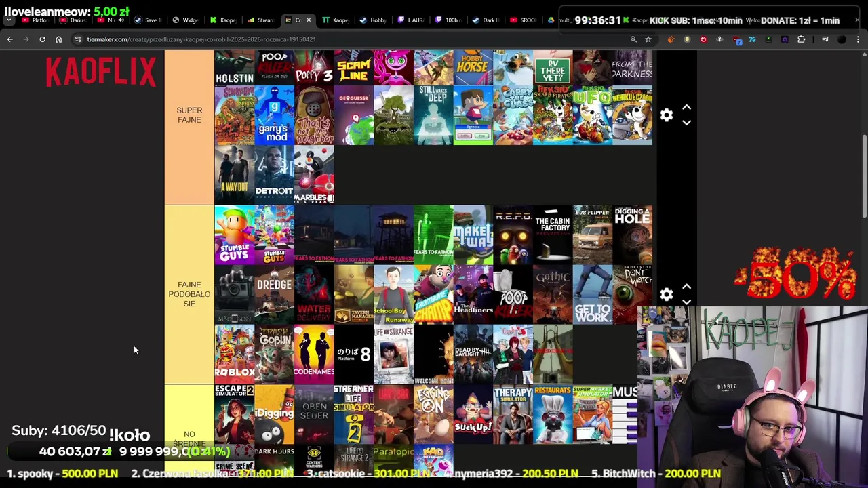This screenshot has width=868, height=488.
Task: Move FAJNE PODOBAŁO SIĘ tier down with arrow
Action: 686,302
